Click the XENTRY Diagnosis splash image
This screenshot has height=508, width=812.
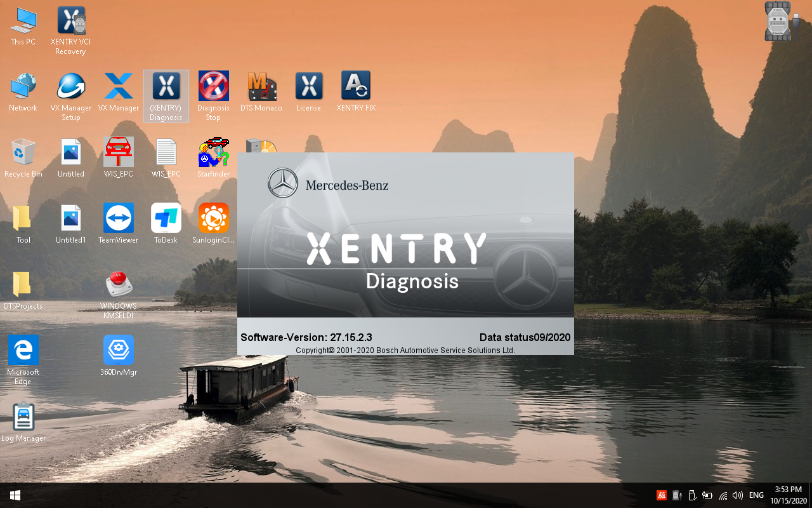pyautogui.click(x=405, y=235)
